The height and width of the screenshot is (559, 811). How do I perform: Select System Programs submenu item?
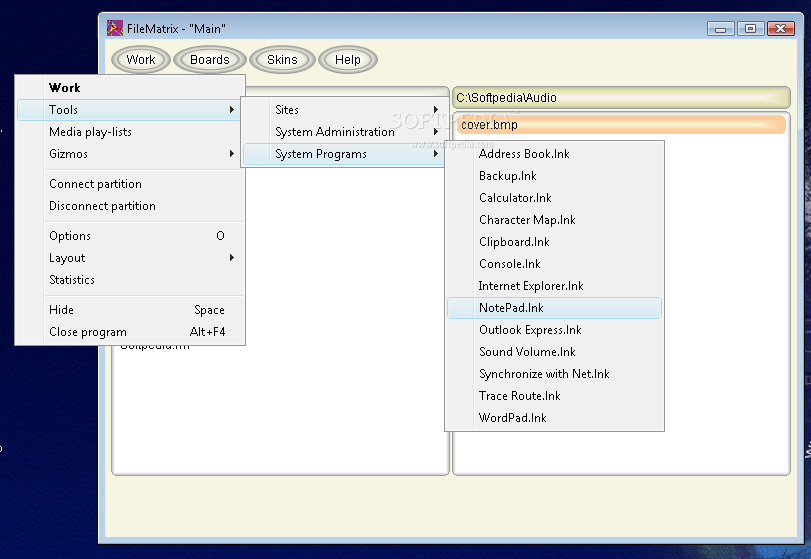click(343, 154)
